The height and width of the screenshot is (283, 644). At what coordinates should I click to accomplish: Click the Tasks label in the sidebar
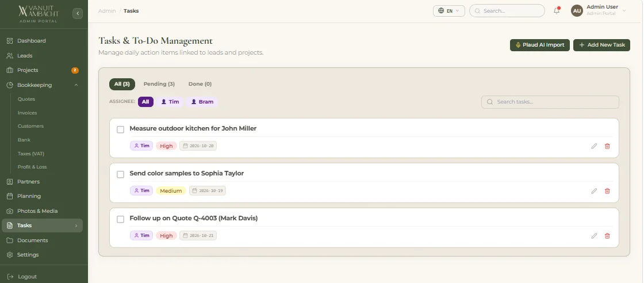coord(24,225)
